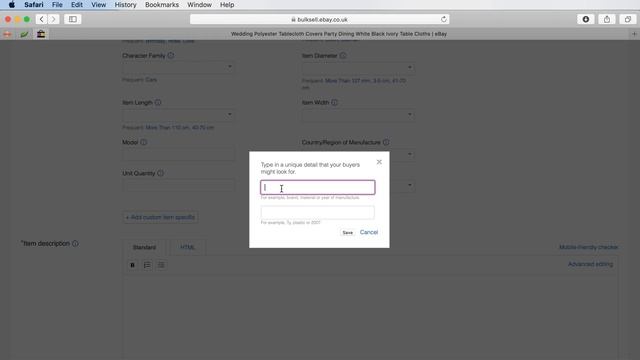Open the Item Length dropdown
The height and width of the screenshot is (360, 640).
(x=178, y=115)
